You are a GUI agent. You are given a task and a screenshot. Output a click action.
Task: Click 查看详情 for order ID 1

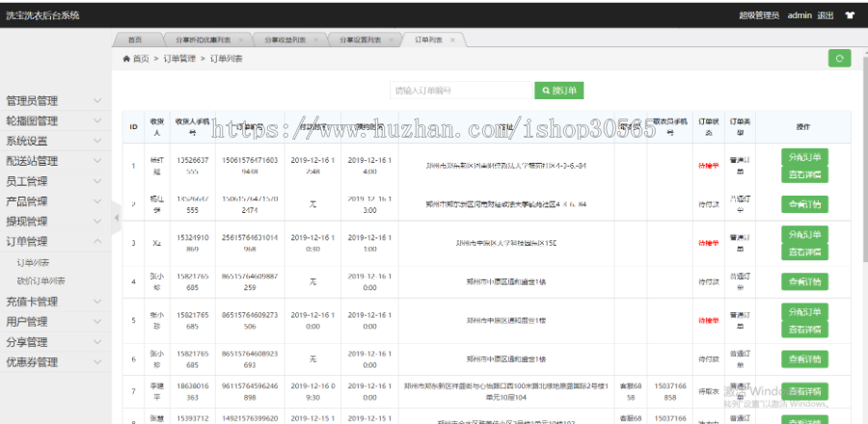[805, 174]
